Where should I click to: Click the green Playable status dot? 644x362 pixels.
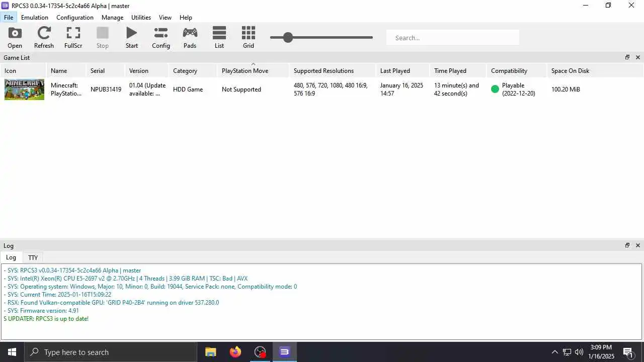(495, 89)
